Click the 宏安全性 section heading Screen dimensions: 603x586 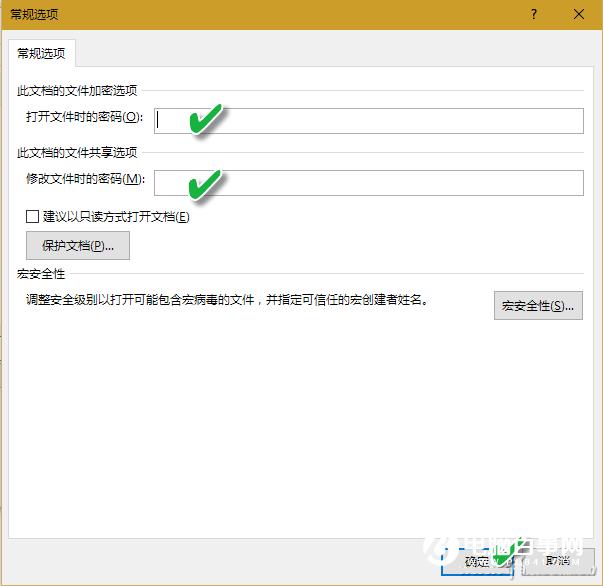click(x=41, y=274)
